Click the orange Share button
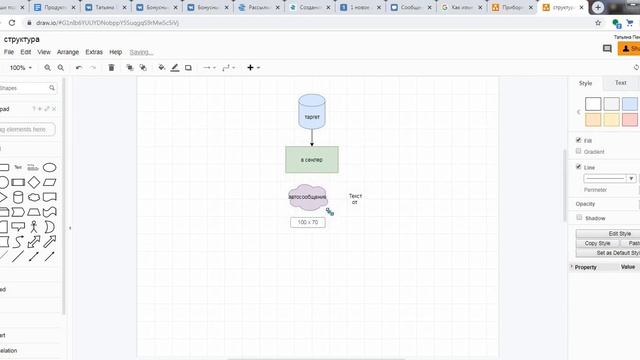Viewport: 640px width, 360px height. (629, 49)
